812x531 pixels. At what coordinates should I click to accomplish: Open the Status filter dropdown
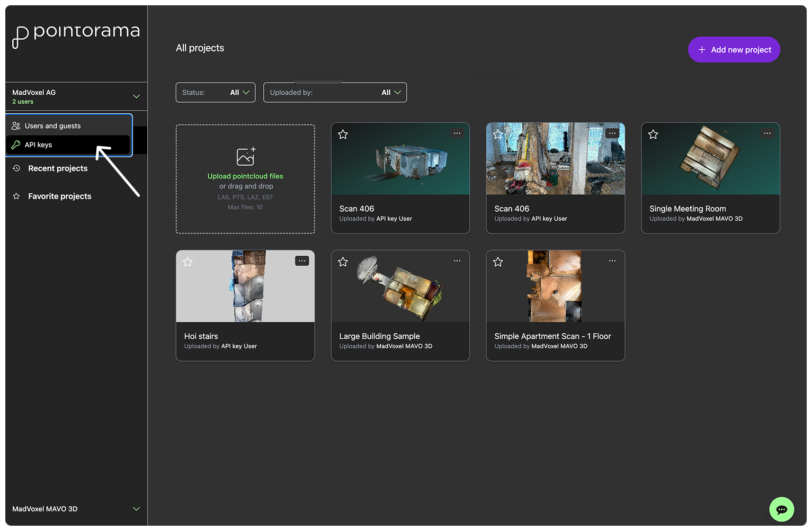point(215,93)
